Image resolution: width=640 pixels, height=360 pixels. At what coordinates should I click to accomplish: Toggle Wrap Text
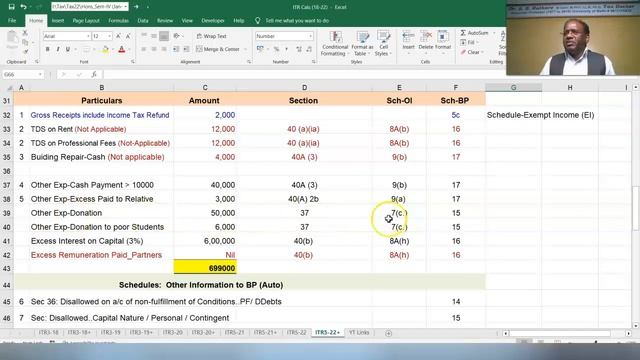[x=211, y=36]
